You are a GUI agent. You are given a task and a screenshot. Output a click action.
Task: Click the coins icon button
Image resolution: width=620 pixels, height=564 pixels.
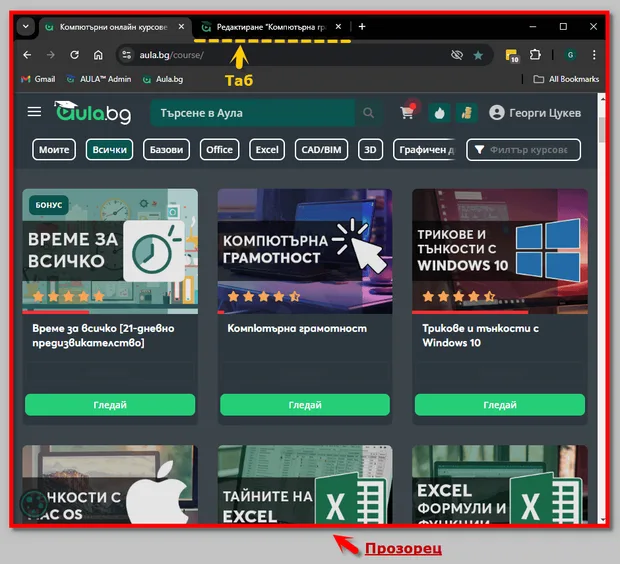tap(467, 113)
